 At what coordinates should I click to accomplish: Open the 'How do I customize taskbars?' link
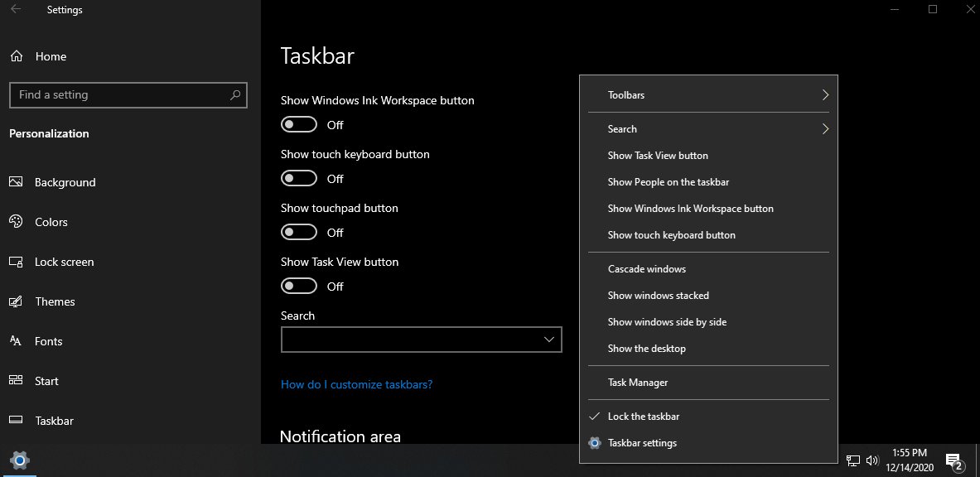pos(356,384)
